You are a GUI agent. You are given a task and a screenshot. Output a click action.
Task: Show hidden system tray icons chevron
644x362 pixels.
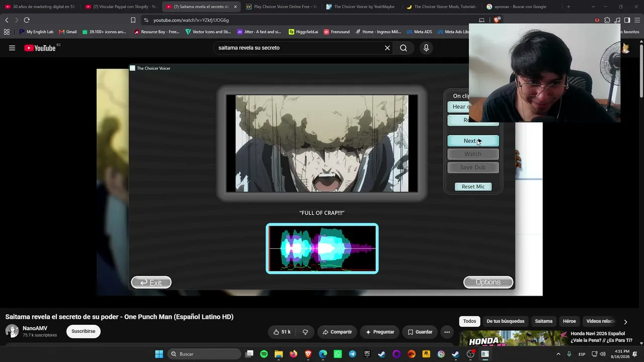[x=558, y=354]
